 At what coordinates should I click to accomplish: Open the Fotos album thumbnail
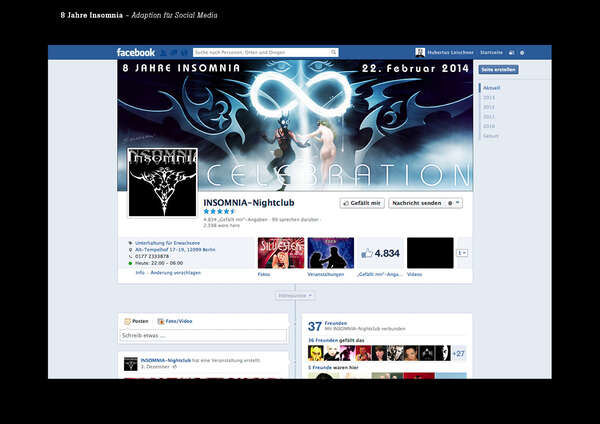point(280,253)
